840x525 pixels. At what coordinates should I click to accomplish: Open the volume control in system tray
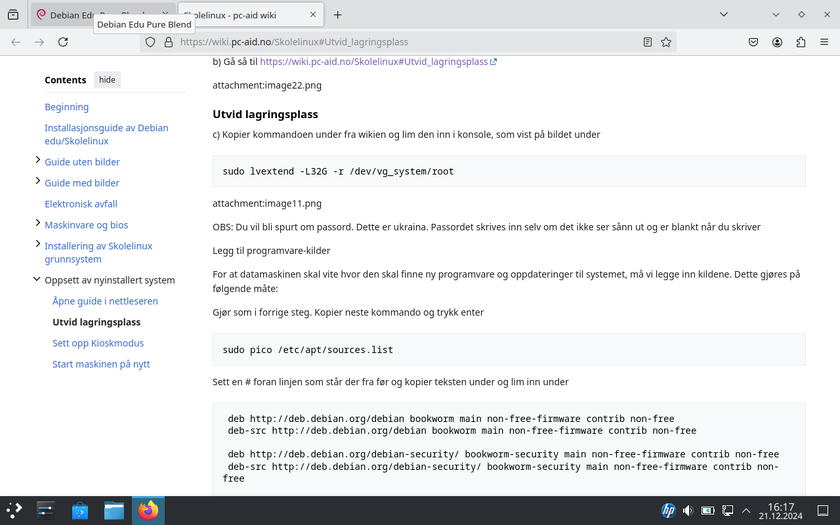tap(688, 511)
